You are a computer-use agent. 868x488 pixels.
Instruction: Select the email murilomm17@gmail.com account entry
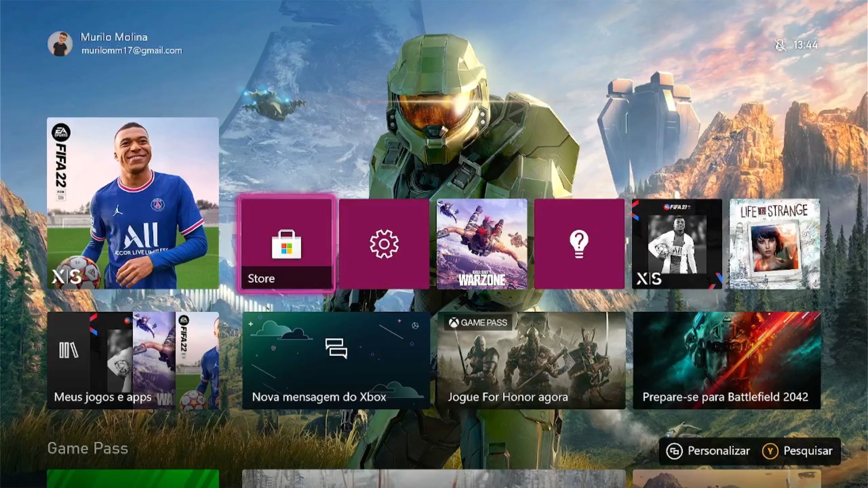[131, 51]
